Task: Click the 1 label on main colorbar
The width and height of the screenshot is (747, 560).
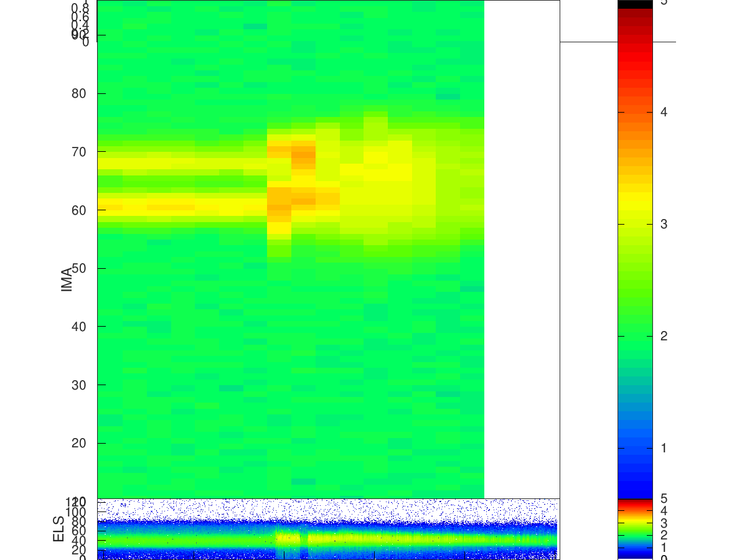Action: coord(664,448)
